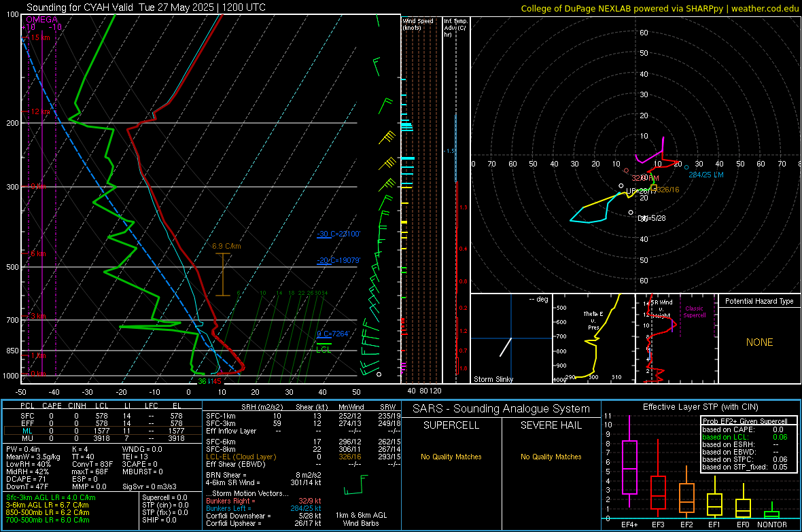Image resolution: width=802 pixels, height=532 pixels.
Task: Click the magenta OMEGA label
Action: 42,20
